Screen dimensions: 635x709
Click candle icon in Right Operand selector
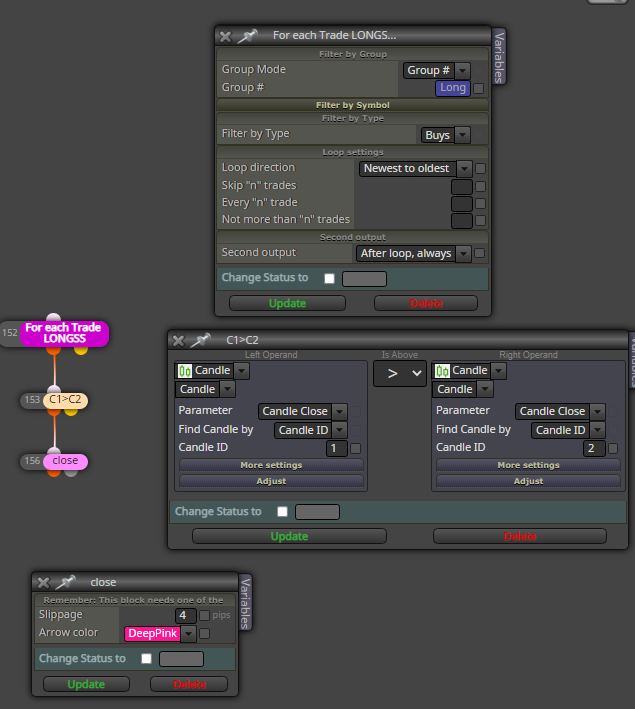442,371
